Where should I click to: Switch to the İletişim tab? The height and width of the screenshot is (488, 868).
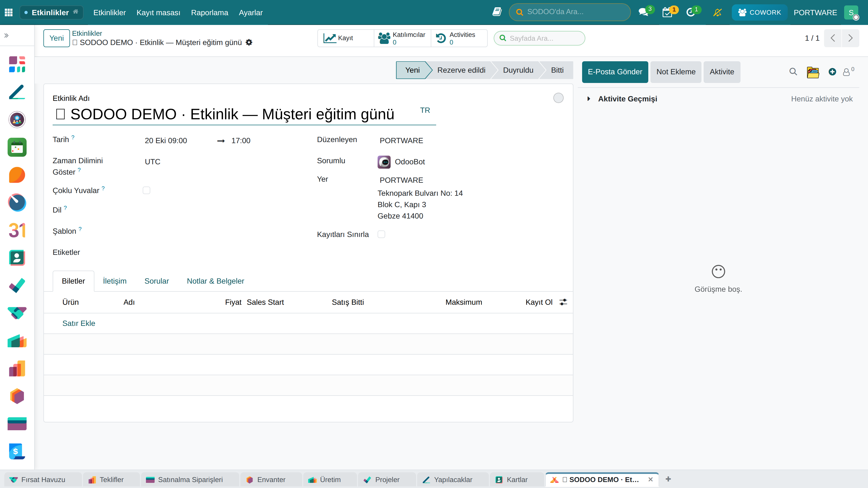114,281
